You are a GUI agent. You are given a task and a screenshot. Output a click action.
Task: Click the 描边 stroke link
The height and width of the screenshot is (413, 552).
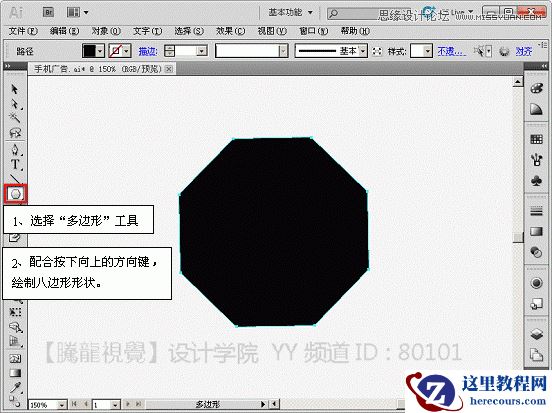(x=147, y=52)
